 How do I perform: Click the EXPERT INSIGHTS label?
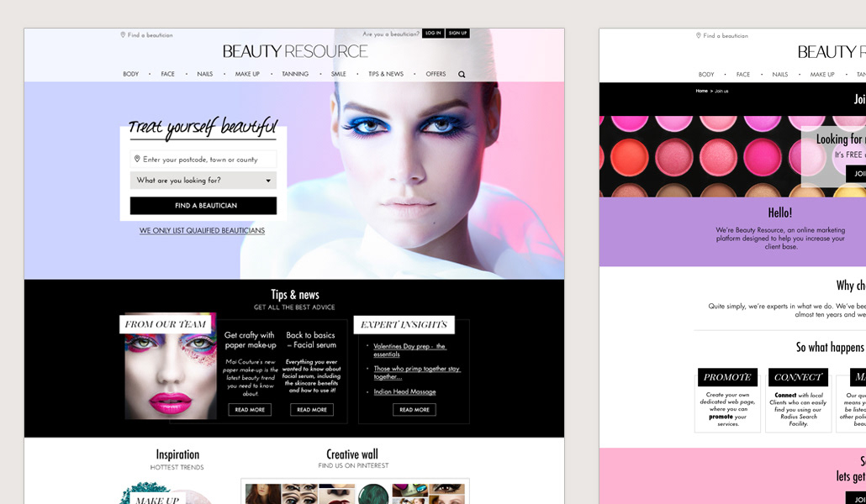point(404,324)
